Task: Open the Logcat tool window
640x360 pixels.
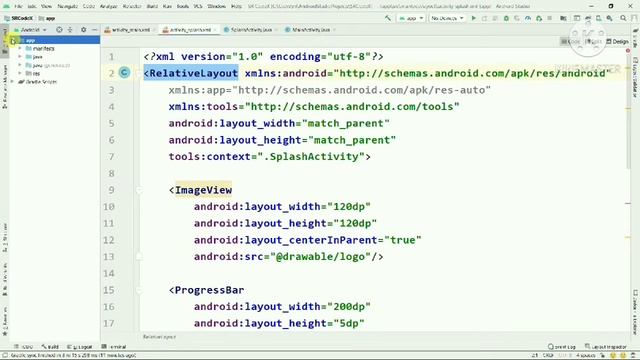Action: (x=80, y=347)
